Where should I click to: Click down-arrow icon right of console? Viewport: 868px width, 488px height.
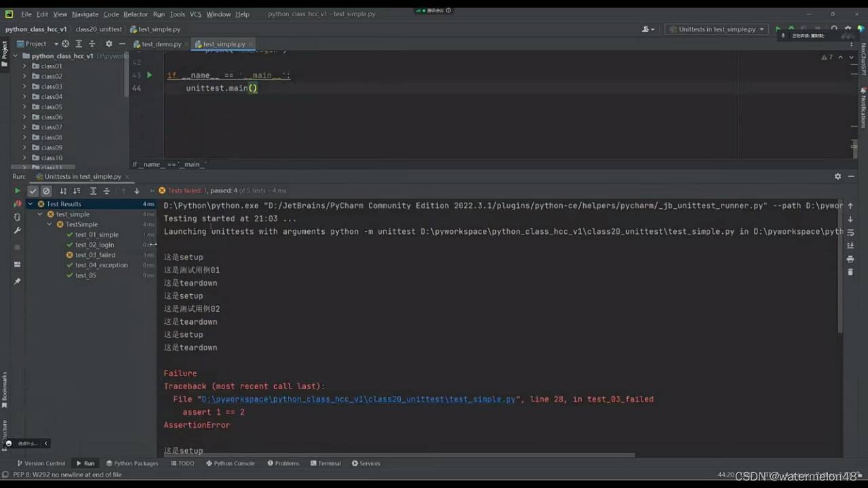pos(850,220)
